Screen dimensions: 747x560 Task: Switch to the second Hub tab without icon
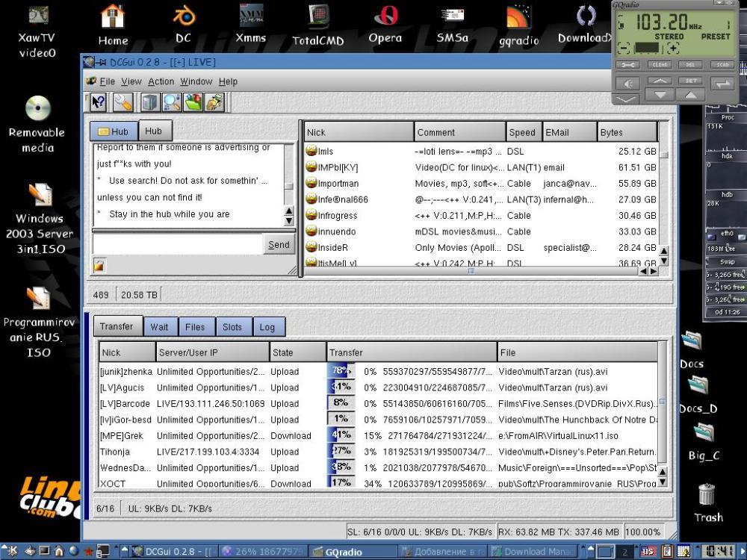pos(154,131)
